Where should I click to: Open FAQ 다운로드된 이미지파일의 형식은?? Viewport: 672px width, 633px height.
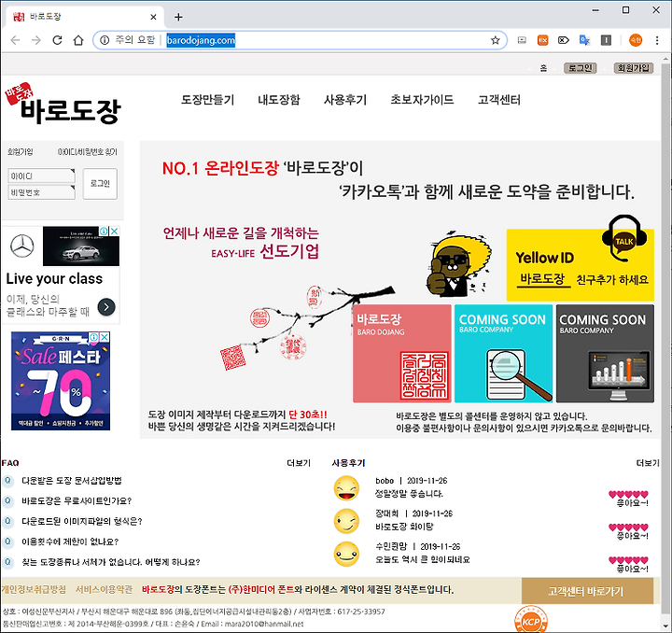pyautogui.click(x=82, y=521)
